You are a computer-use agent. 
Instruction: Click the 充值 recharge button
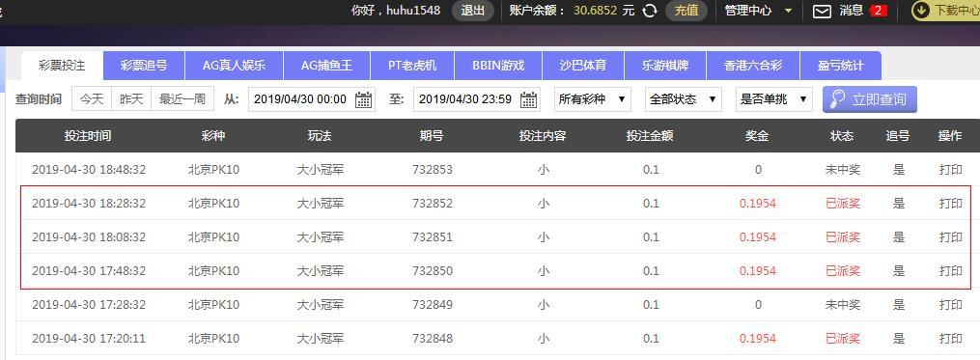click(x=686, y=11)
